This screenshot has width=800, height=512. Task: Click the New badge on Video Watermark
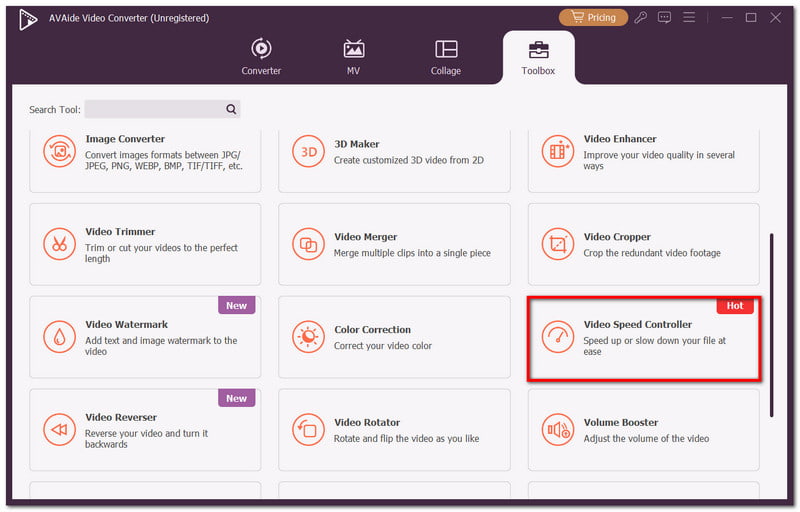pyautogui.click(x=237, y=305)
